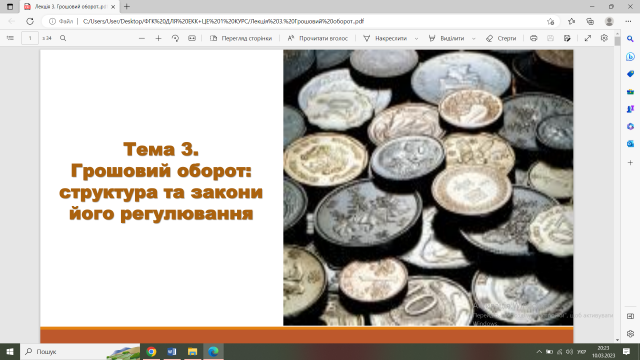Screen dimensions: 640x360
Task: Open Google Chrome from the taskbar
Action: coord(151,351)
